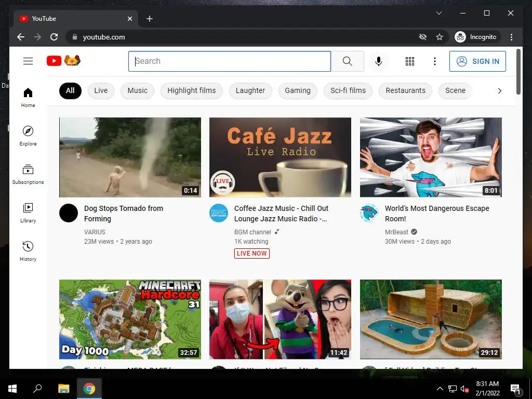The image size is (532, 399).
Task: Click the YouTube logo
Action: point(63,61)
